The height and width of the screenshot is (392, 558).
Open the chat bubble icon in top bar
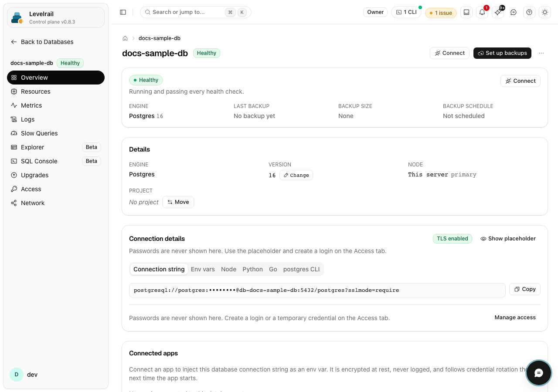[514, 12]
